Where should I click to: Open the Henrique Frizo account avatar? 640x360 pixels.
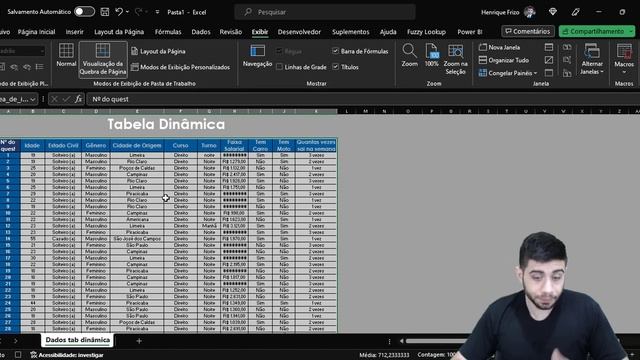pyautogui.click(x=530, y=12)
